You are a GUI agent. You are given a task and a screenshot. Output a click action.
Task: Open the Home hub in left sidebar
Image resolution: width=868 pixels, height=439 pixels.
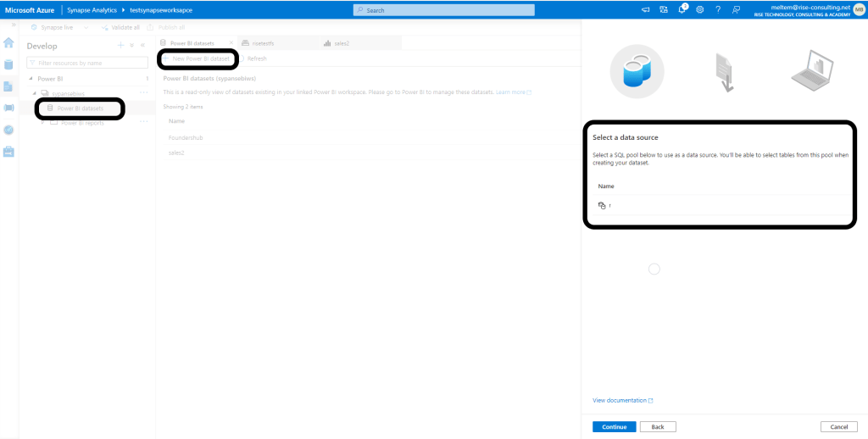(x=8, y=42)
